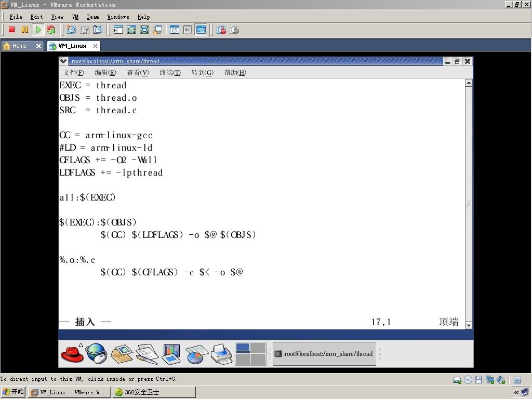This screenshot has height=399, width=532.
Task: Select the Console view icon
Action: pyautogui.click(x=201, y=30)
